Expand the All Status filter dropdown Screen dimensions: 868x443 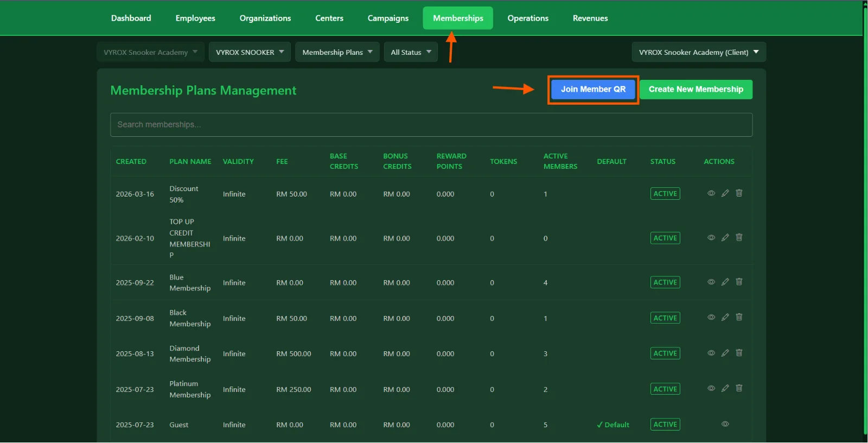coord(411,52)
